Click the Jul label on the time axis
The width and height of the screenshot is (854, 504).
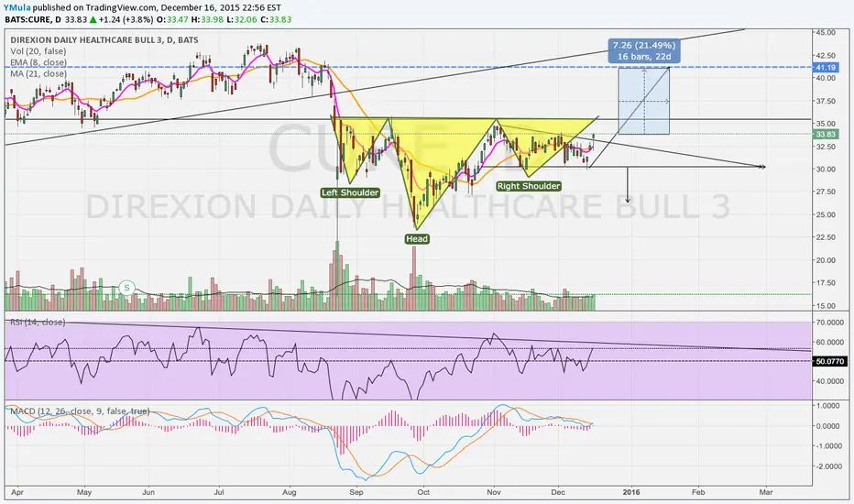[x=219, y=492]
